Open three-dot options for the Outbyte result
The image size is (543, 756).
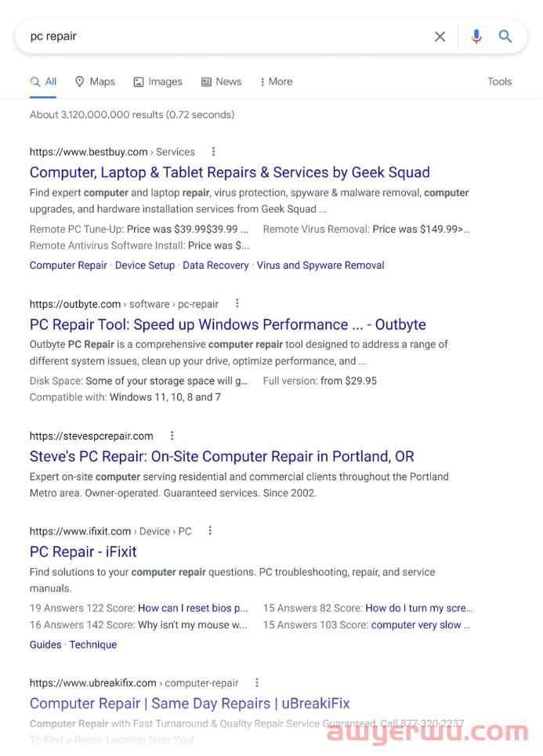(x=237, y=304)
